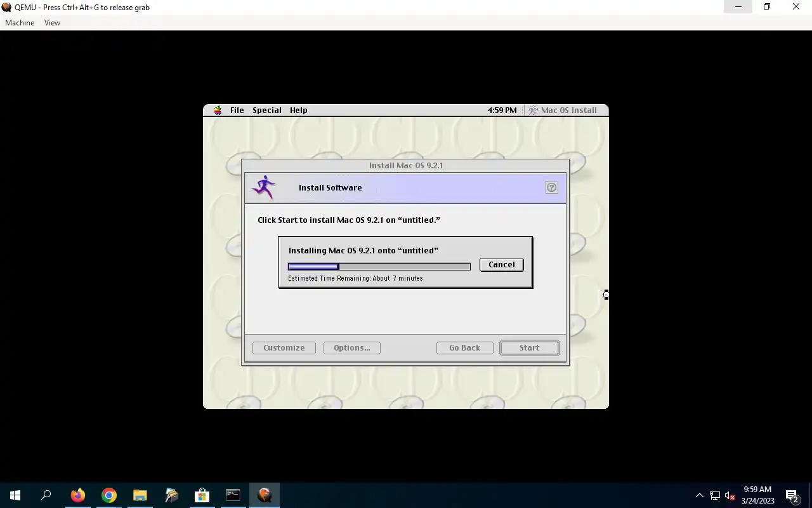Click the Go Back button
Image resolution: width=812 pixels, height=508 pixels.
[464, 348]
